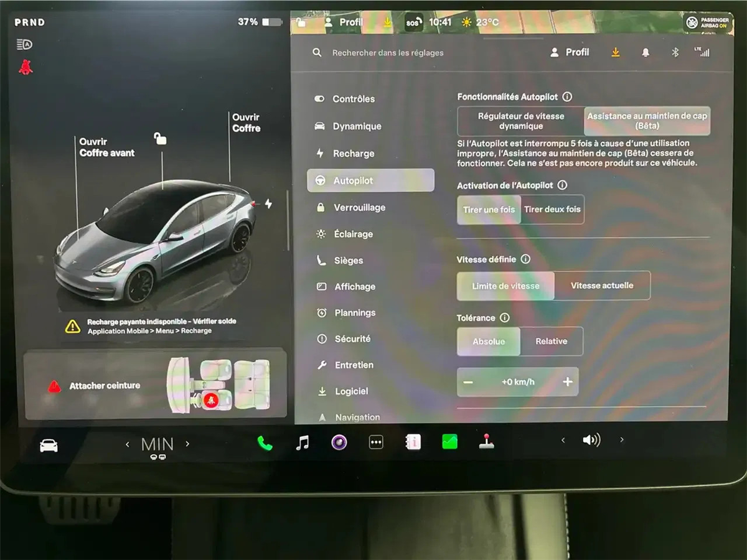The height and width of the screenshot is (560, 747).
Task: Tap Ouvrir Coffre for the rear trunk
Action: [x=247, y=123]
